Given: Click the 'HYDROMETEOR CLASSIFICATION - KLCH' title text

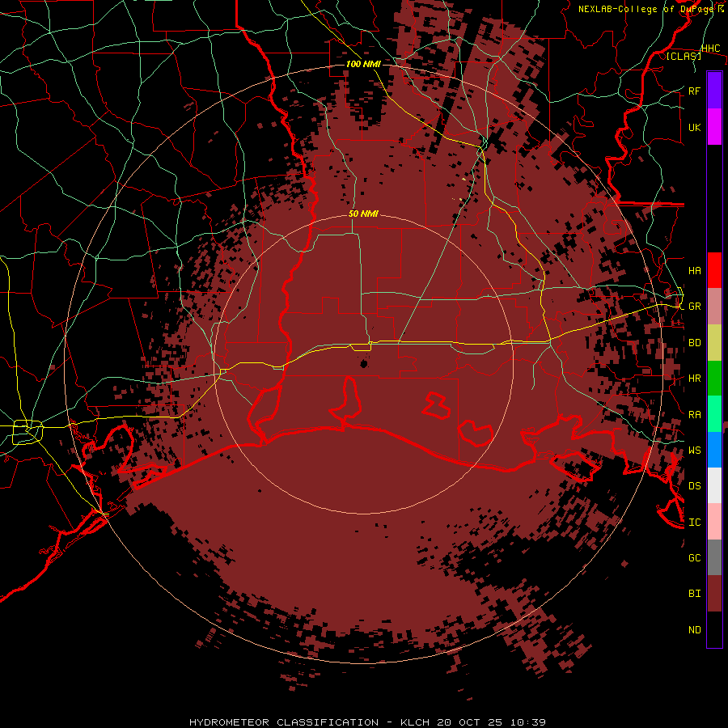Looking at the screenshot, I should 310,722.
